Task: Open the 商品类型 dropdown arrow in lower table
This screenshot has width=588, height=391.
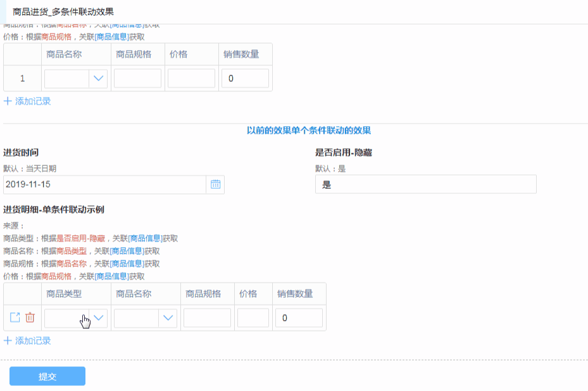Action: coord(98,318)
